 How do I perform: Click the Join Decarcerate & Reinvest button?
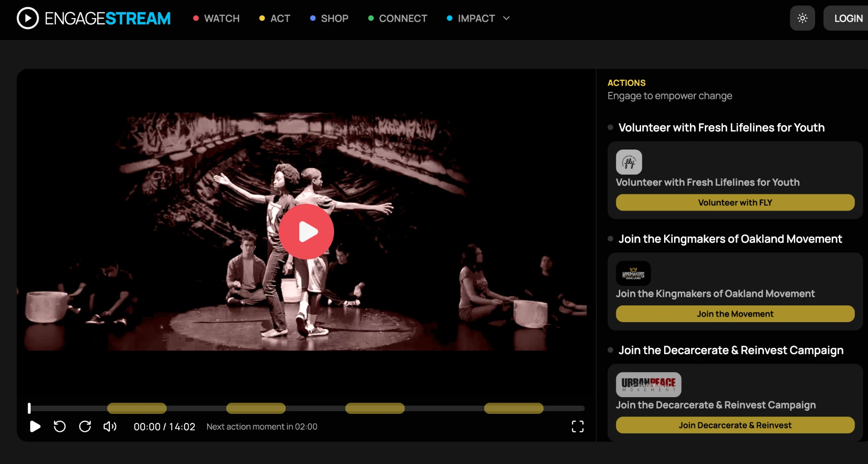(735, 425)
